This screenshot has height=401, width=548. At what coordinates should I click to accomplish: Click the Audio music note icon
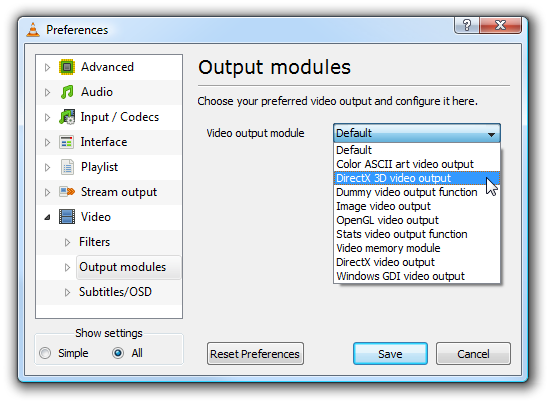click(x=67, y=92)
